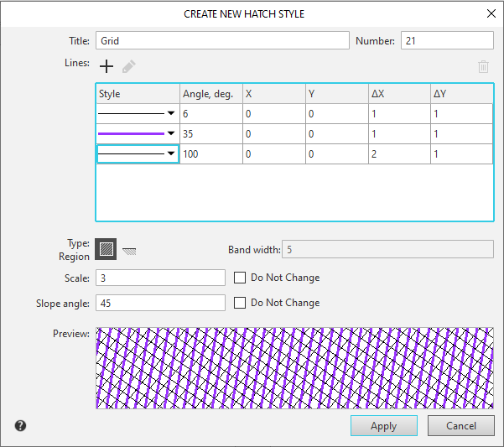Enable Do Not Change for Scale
The image size is (504, 447).
pos(240,278)
